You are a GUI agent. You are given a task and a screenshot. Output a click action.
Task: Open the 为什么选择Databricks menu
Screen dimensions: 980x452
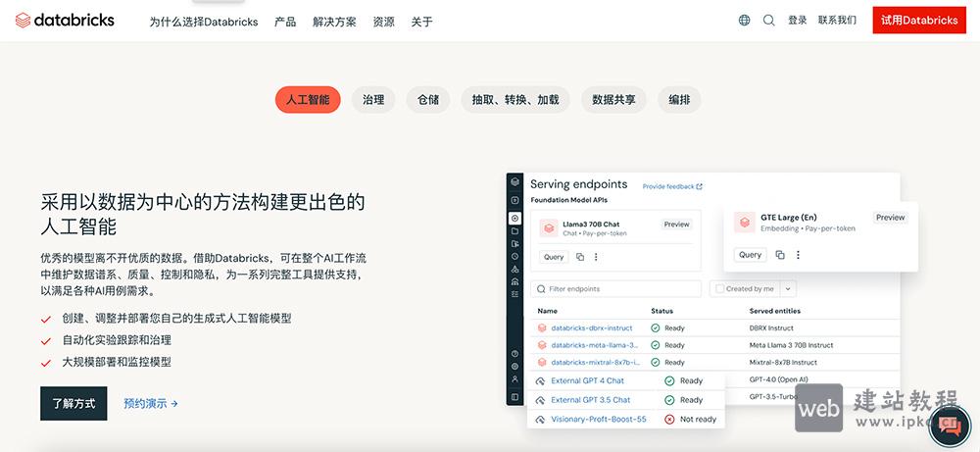(204, 22)
